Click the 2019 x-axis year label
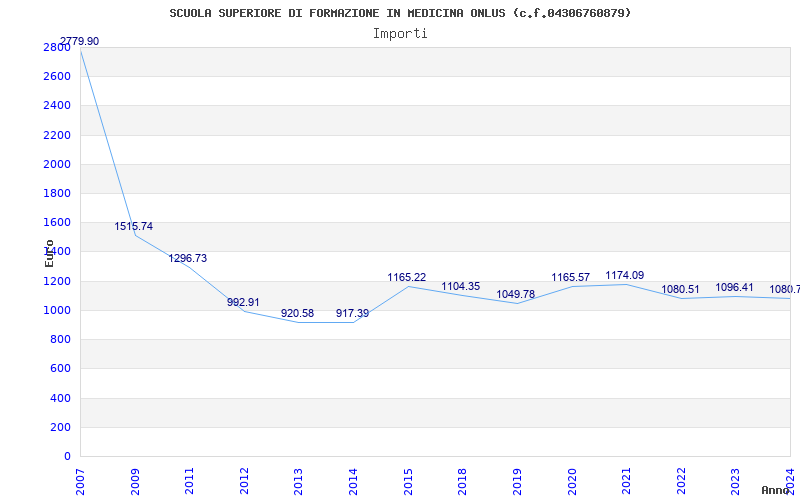The image size is (800, 500). [x=517, y=482]
